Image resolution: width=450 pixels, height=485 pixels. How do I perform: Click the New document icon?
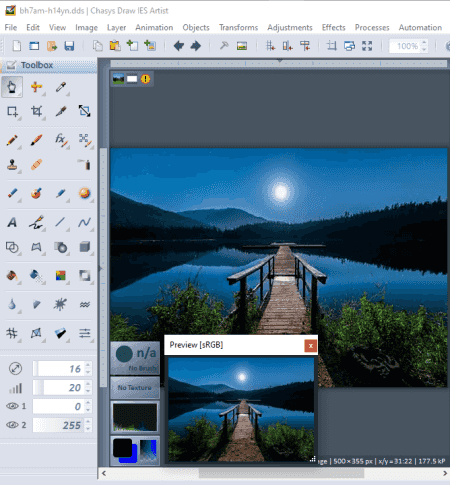pos(17,46)
